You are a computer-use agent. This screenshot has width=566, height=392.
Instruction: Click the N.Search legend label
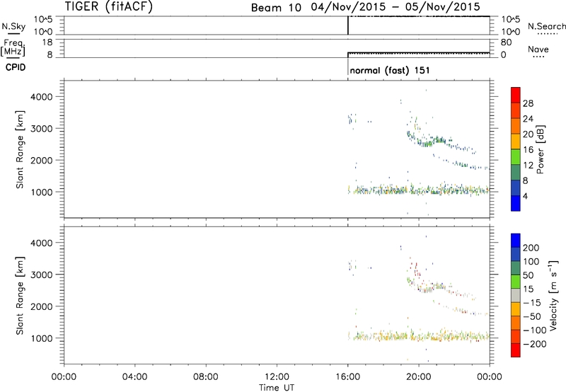(546, 26)
